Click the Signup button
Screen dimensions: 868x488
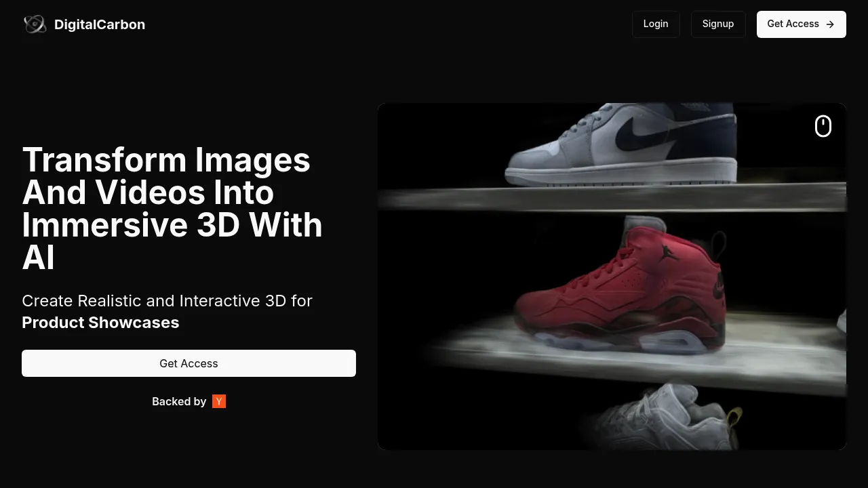coord(718,24)
